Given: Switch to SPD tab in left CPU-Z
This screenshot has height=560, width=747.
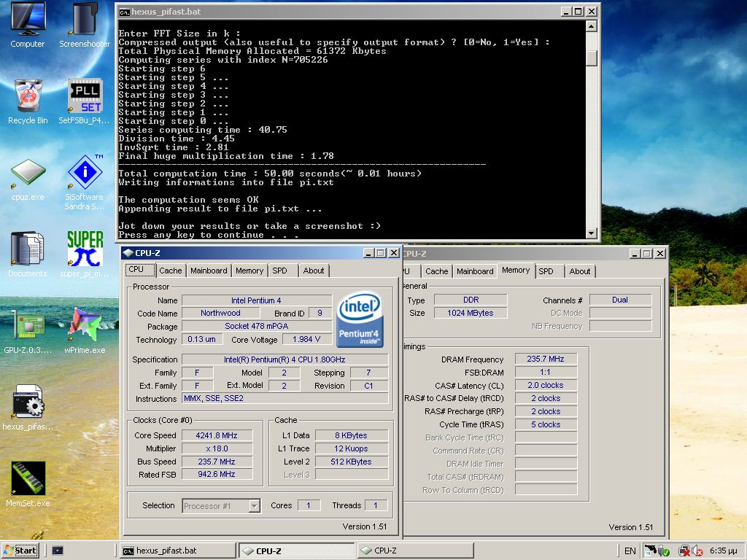Looking at the screenshot, I should (x=279, y=271).
